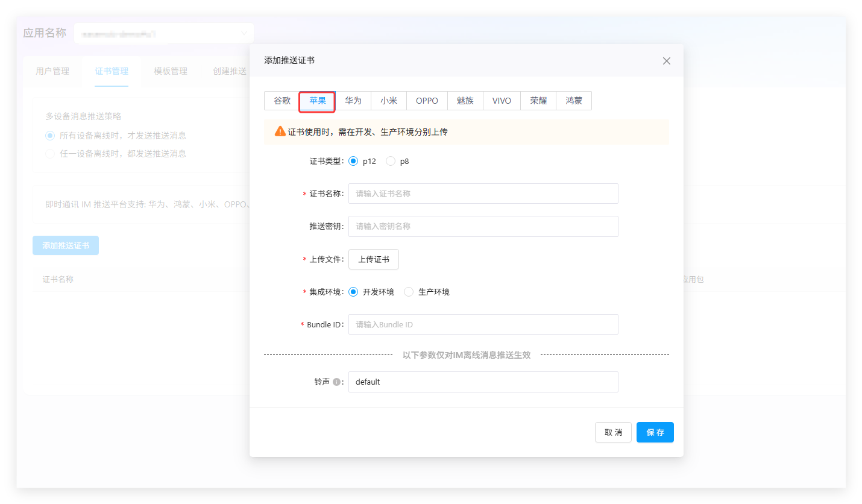The height and width of the screenshot is (504, 862).
Task: Switch to the 华为 tab
Action: [353, 101]
